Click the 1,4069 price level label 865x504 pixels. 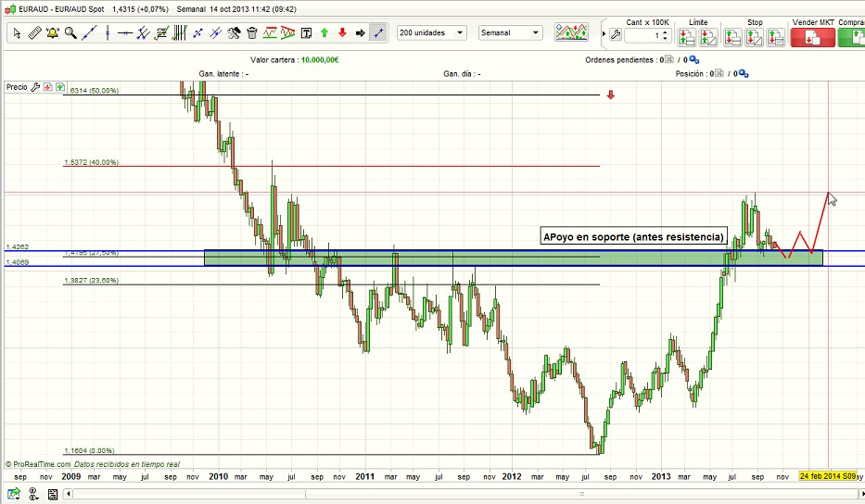[18, 262]
